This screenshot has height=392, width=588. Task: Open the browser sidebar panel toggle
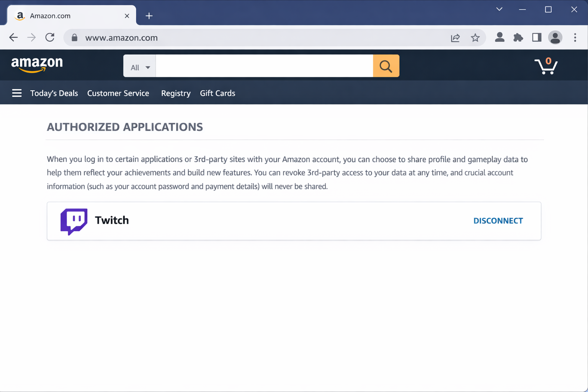point(536,38)
